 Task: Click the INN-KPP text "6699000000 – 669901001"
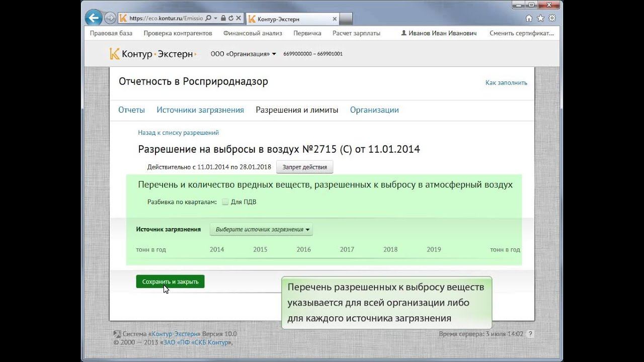click(313, 54)
